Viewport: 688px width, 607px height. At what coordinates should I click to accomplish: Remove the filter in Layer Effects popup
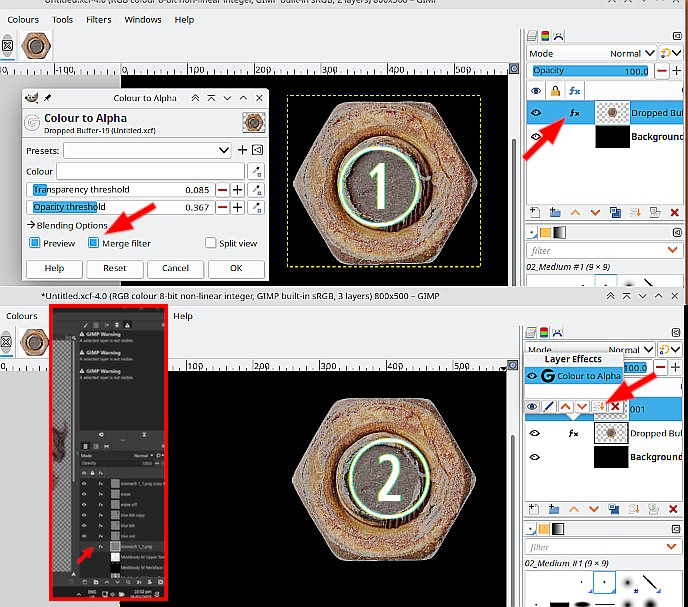pos(615,406)
